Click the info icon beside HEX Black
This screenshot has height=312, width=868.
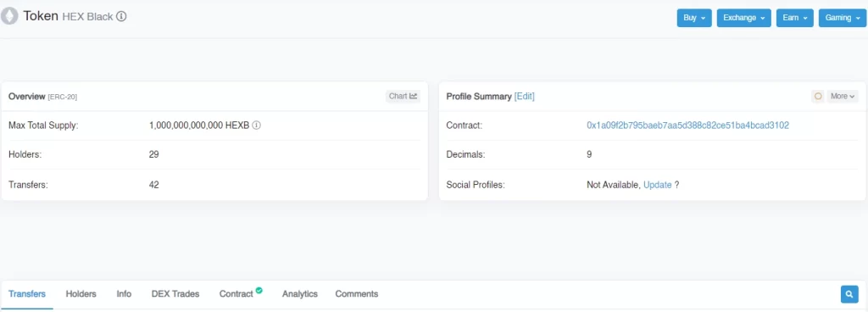click(x=121, y=17)
